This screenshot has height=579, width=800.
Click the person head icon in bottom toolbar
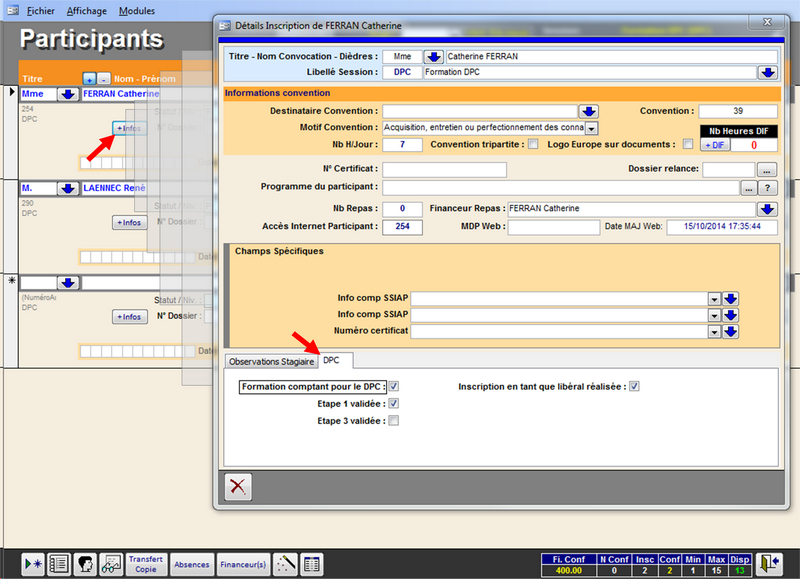coord(85,563)
